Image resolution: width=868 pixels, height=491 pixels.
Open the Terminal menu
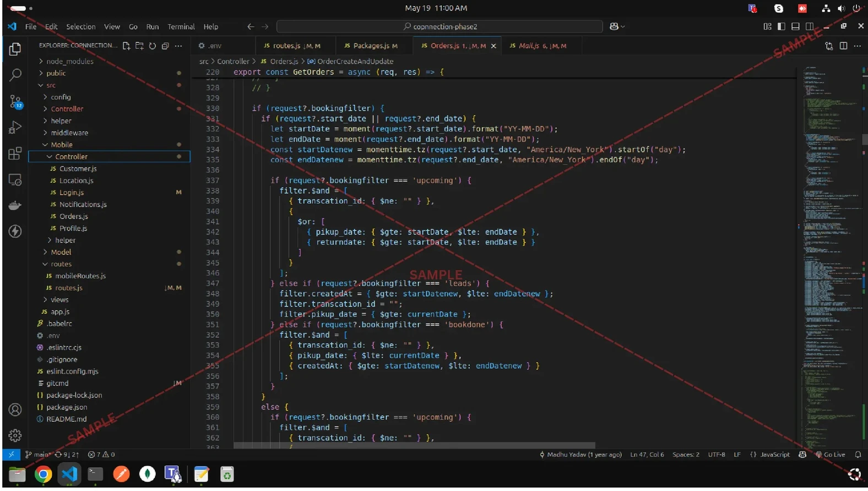coord(181,26)
